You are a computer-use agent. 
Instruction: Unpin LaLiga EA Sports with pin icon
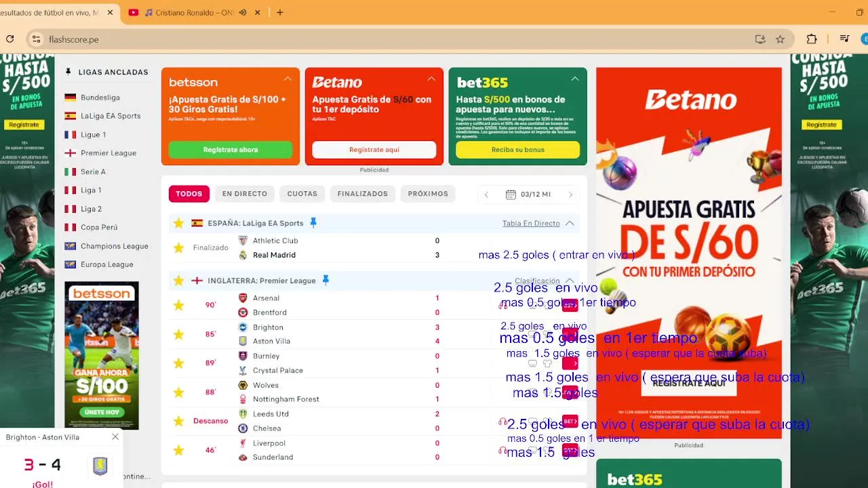pyautogui.click(x=313, y=223)
